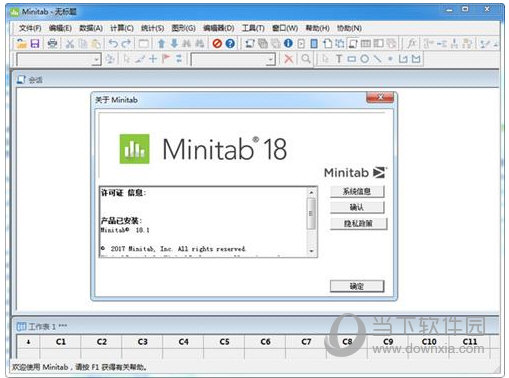Click the magnifying glass zoom icon

tap(306, 59)
